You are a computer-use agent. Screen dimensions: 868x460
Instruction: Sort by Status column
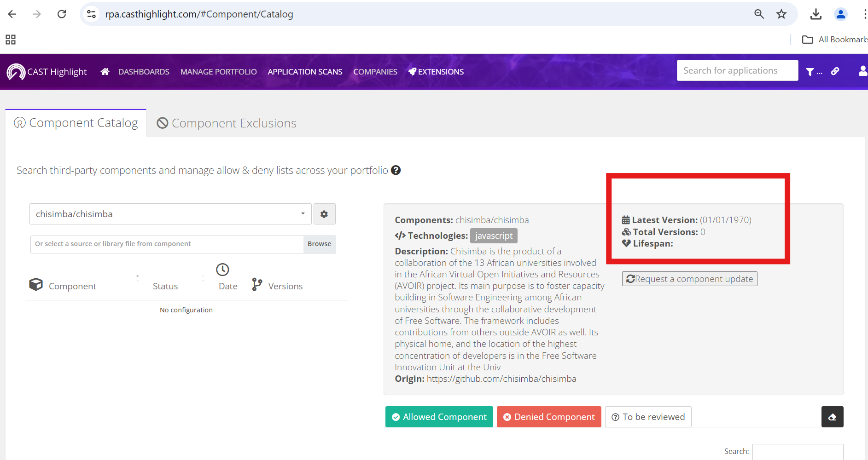point(165,286)
